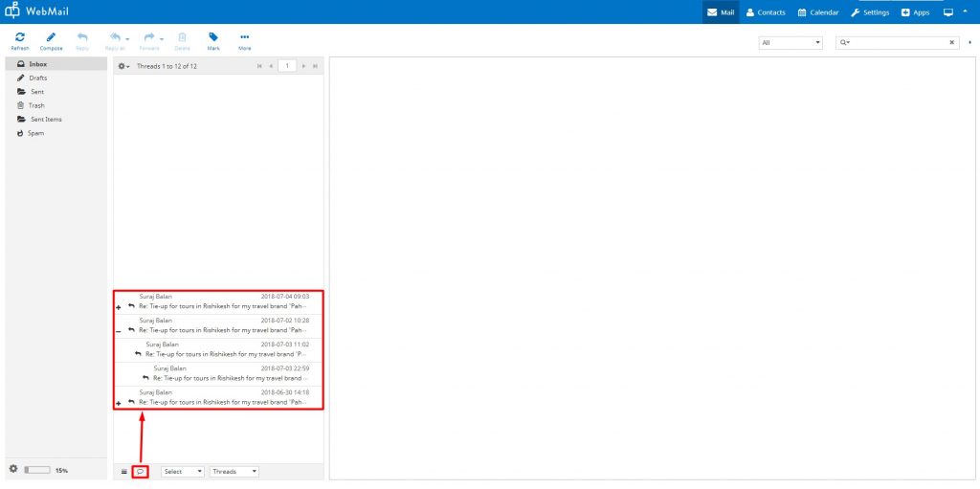
Task: Expand the thread dated 2018-06-30 14:18
Action: pos(118,404)
